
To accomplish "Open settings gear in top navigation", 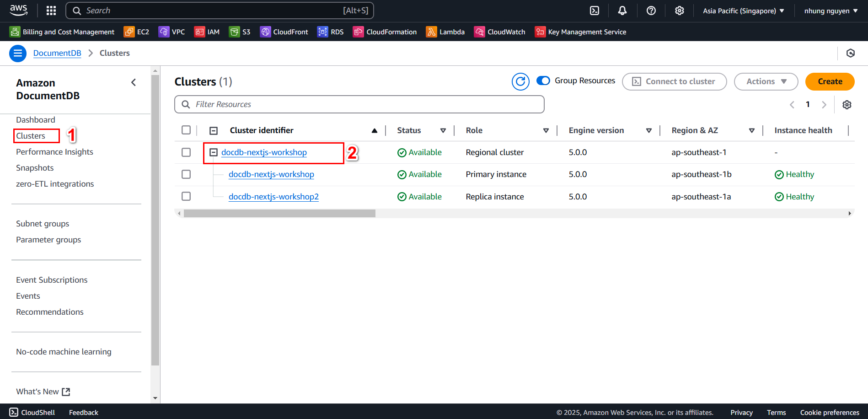I will (x=680, y=11).
